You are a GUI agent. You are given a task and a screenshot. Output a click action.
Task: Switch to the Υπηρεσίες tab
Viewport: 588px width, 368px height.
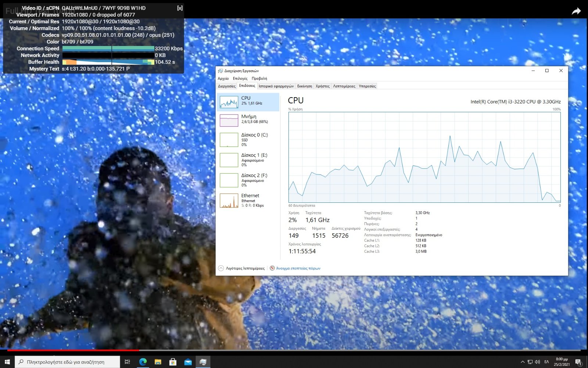[x=367, y=86]
